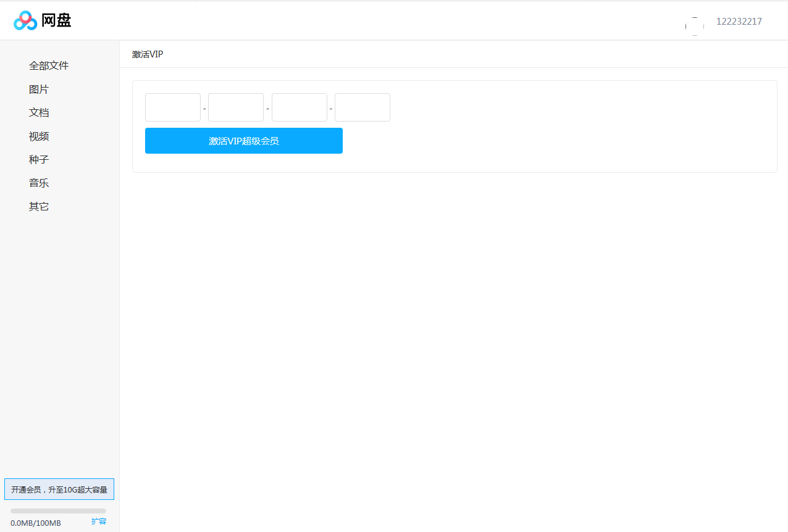Click the third activation code field
The width and height of the screenshot is (788, 532).
(x=299, y=107)
